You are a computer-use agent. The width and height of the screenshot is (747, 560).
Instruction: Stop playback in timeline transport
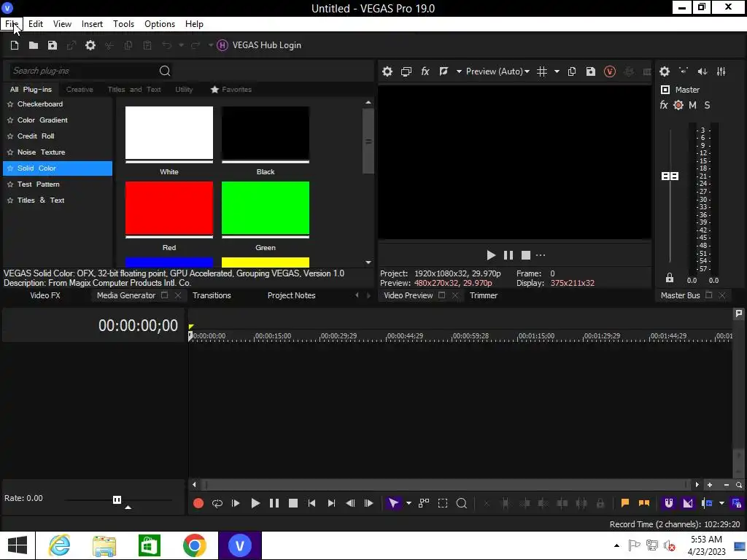click(x=293, y=503)
